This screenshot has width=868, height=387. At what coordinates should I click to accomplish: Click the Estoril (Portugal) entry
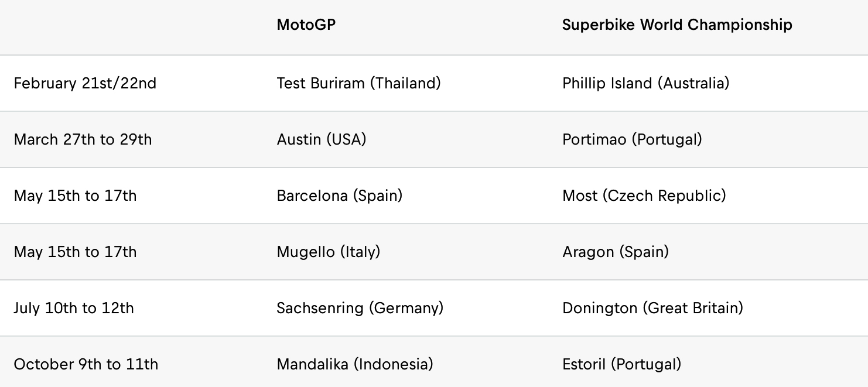click(621, 364)
